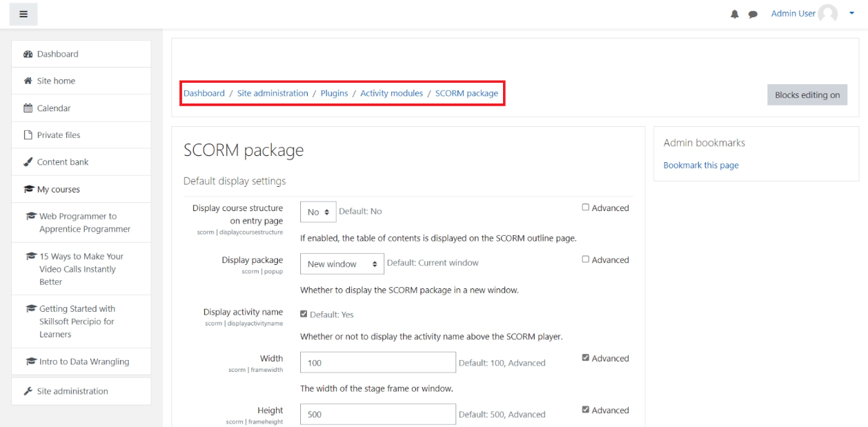The height and width of the screenshot is (427, 868).
Task: Open the Display package dropdown
Action: [x=342, y=264]
